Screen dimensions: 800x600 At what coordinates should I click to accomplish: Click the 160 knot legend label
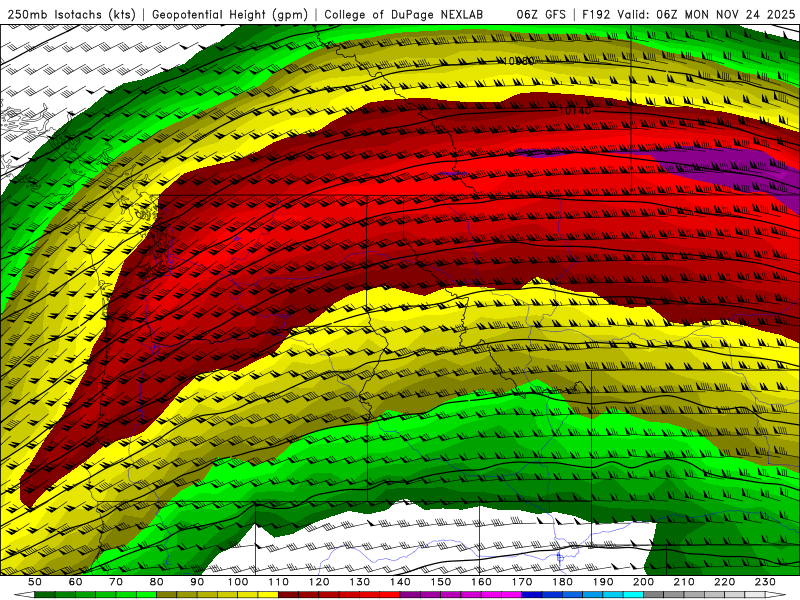tap(481, 582)
